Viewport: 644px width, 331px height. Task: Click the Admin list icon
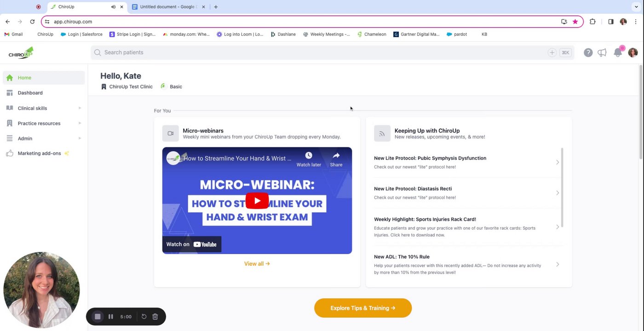(10, 138)
